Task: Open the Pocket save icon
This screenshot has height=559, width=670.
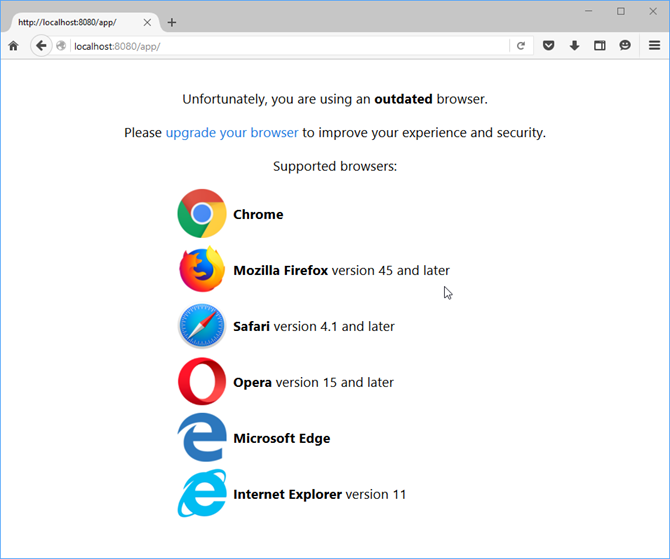Action: 549,45
